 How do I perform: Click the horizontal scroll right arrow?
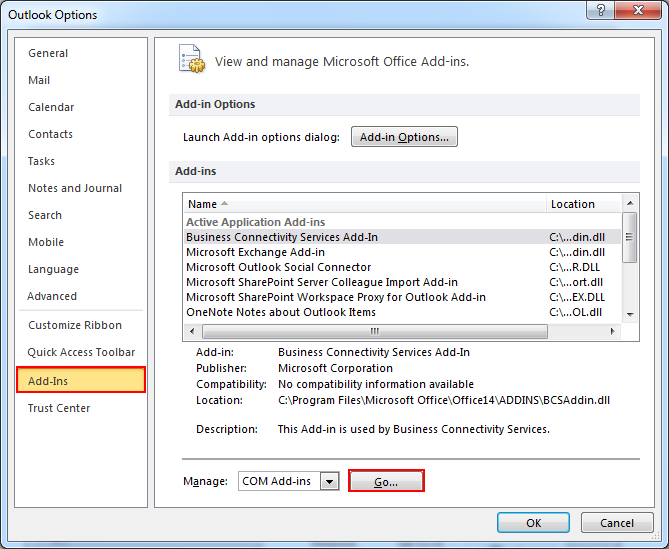pyautogui.click(x=613, y=331)
